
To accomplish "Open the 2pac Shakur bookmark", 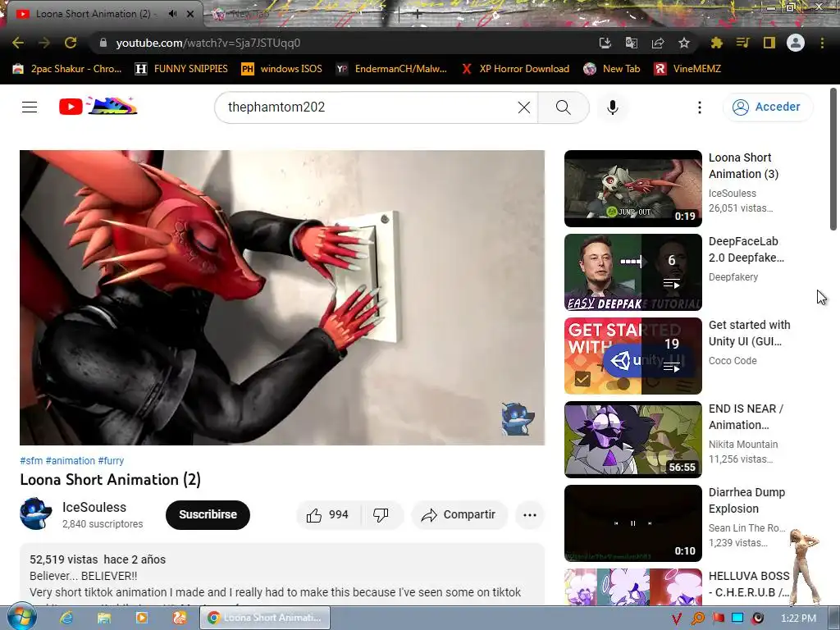I will [x=67, y=69].
